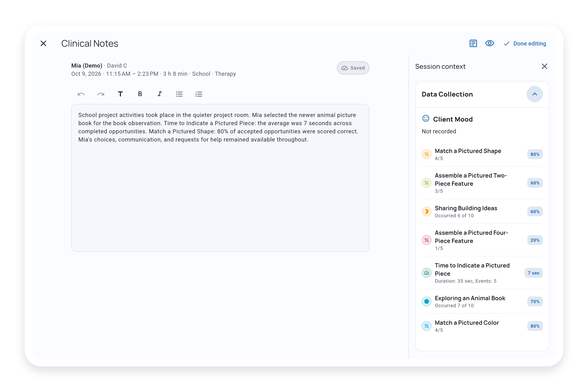Click the Exploring an Animal Book icon
Viewport: 588px width, 391px height.
pyautogui.click(x=427, y=301)
